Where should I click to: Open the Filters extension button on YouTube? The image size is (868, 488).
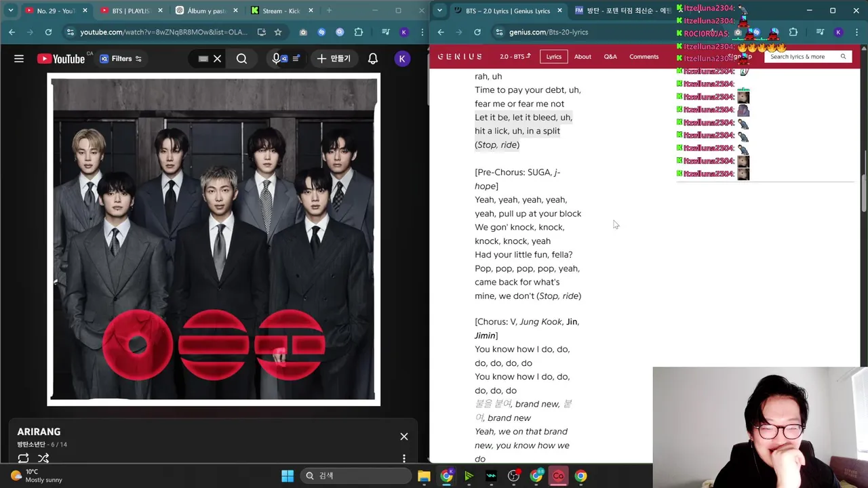point(121,59)
